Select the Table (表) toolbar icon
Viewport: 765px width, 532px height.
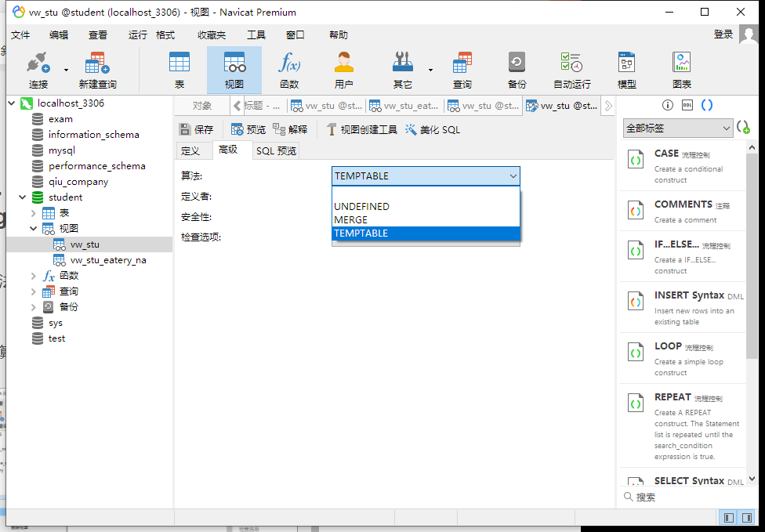pyautogui.click(x=179, y=71)
